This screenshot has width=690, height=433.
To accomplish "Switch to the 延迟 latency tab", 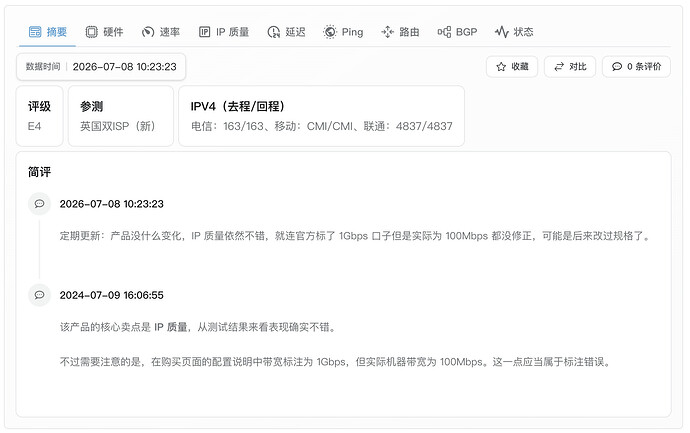I will 286,32.
